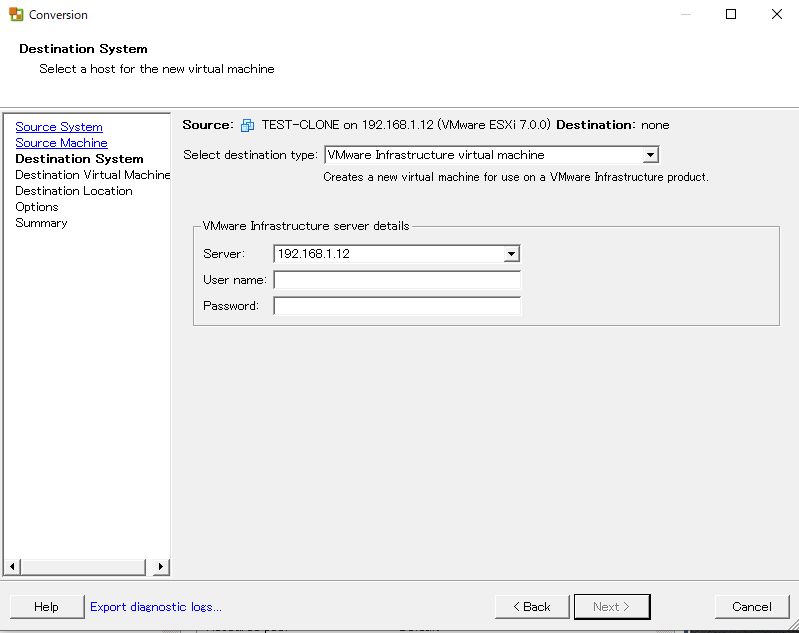Screen dimensions: 799x633
Task: Click Export diagnostic logs link
Action: (155, 606)
